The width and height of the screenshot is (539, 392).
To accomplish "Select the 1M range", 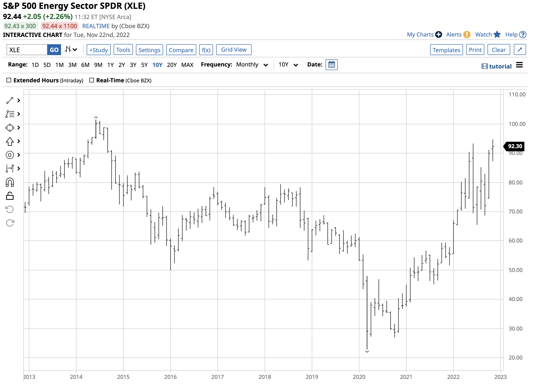I will click(59, 65).
